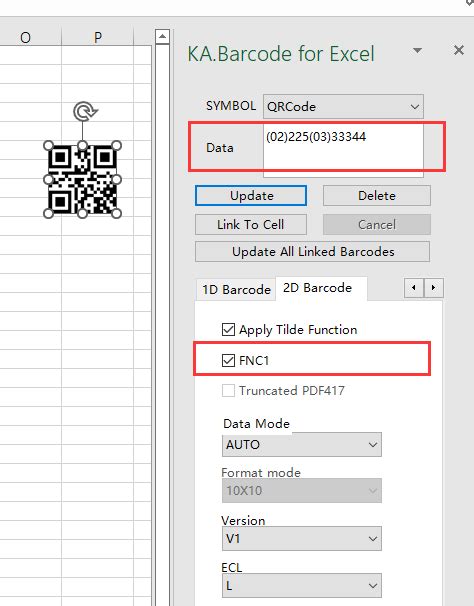Click the bottom-middle resize handle of the QR code

tap(82, 213)
